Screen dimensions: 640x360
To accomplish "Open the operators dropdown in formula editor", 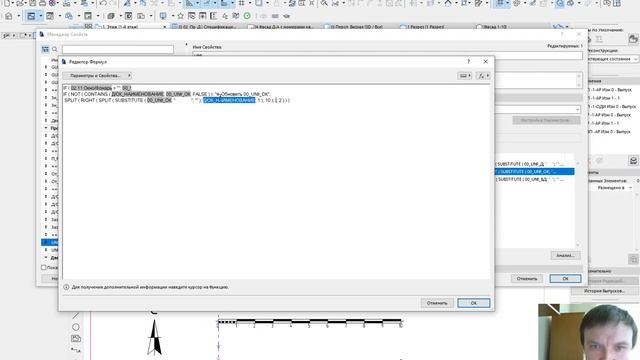I will point(464,76).
